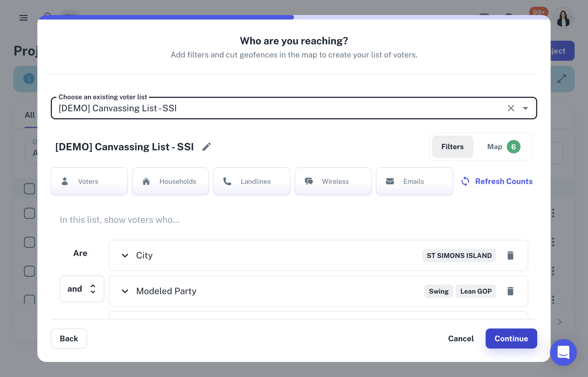The height and width of the screenshot is (377, 588).
Task: Click the pencil icon to rename the list
Action: pyautogui.click(x=206, y=147)
